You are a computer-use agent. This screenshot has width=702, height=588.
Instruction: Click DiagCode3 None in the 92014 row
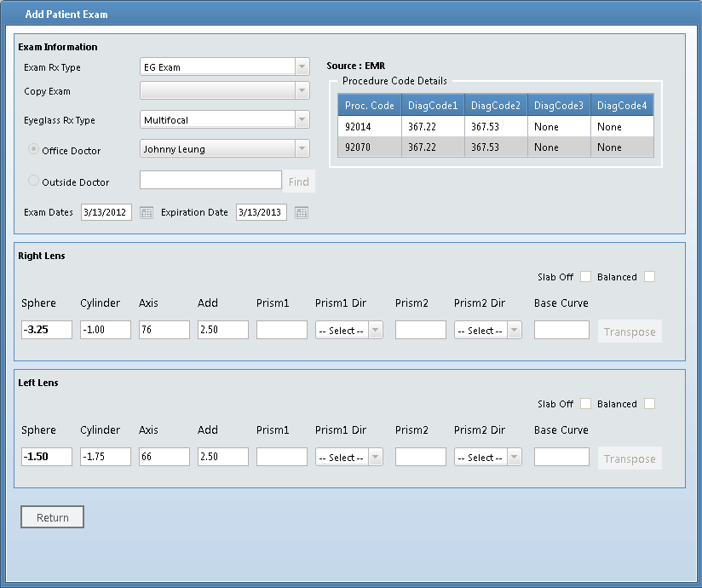click(559, 127)
